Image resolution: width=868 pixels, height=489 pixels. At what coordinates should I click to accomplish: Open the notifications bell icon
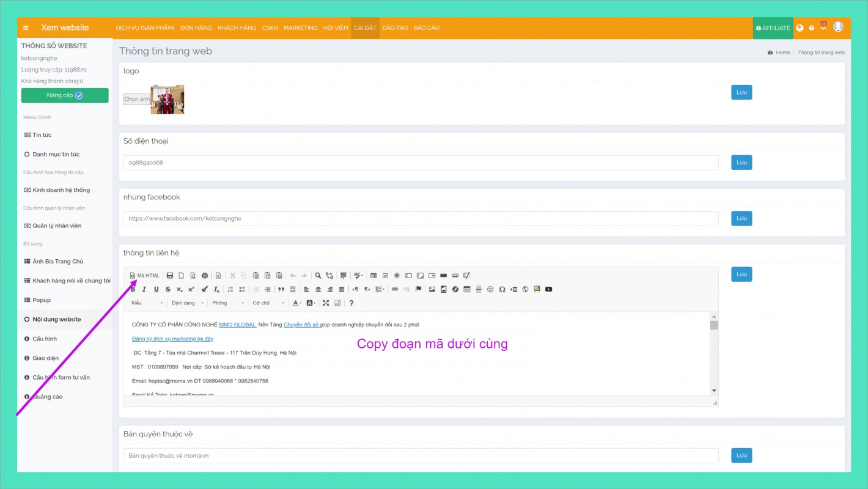pos(823,28)
